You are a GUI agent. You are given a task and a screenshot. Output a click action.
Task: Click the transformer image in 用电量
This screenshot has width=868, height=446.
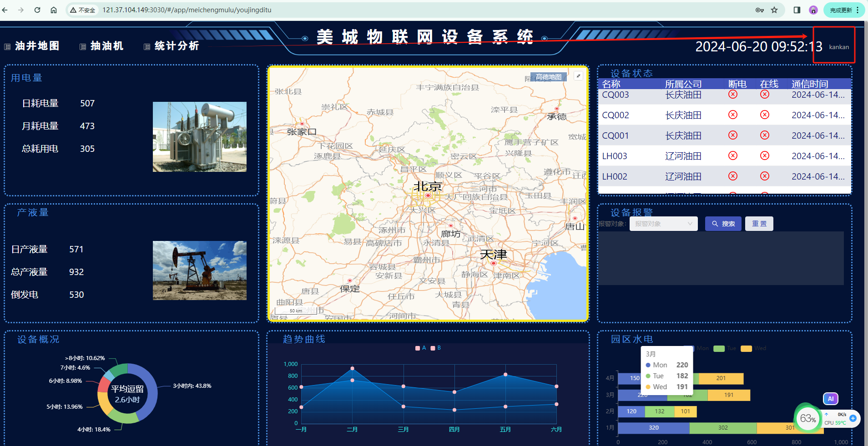tap(200, 136)
